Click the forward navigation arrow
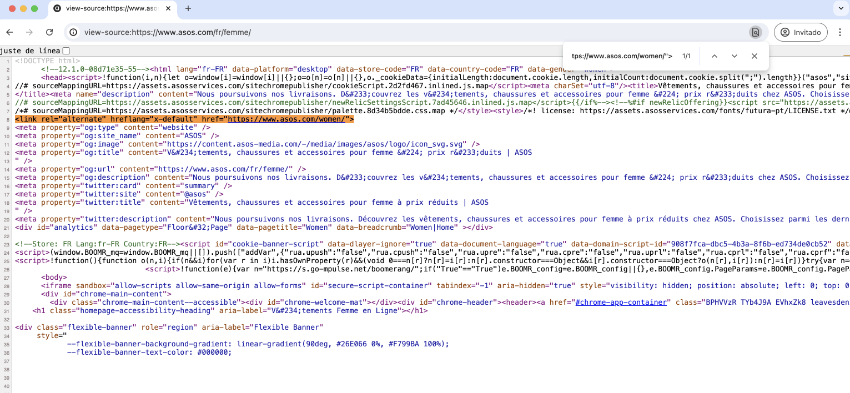The width and height of the screenshot is (850, 393). [30, 33]
